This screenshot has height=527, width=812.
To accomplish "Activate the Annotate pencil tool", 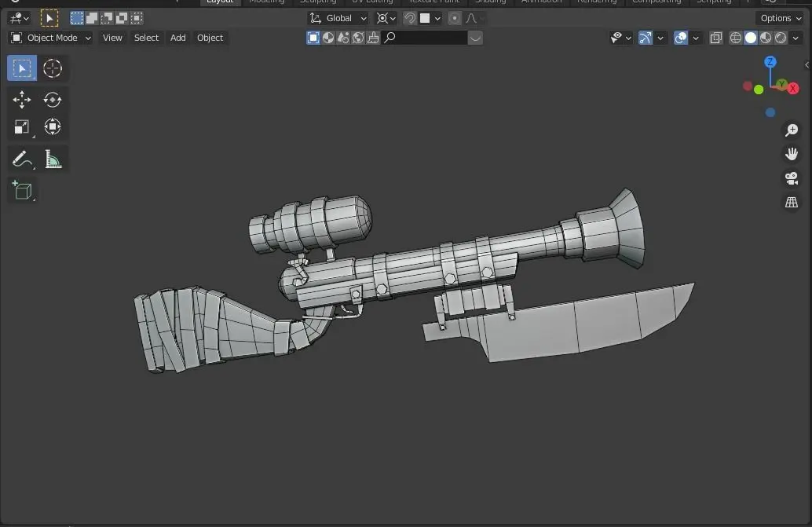I will [22, 159].
